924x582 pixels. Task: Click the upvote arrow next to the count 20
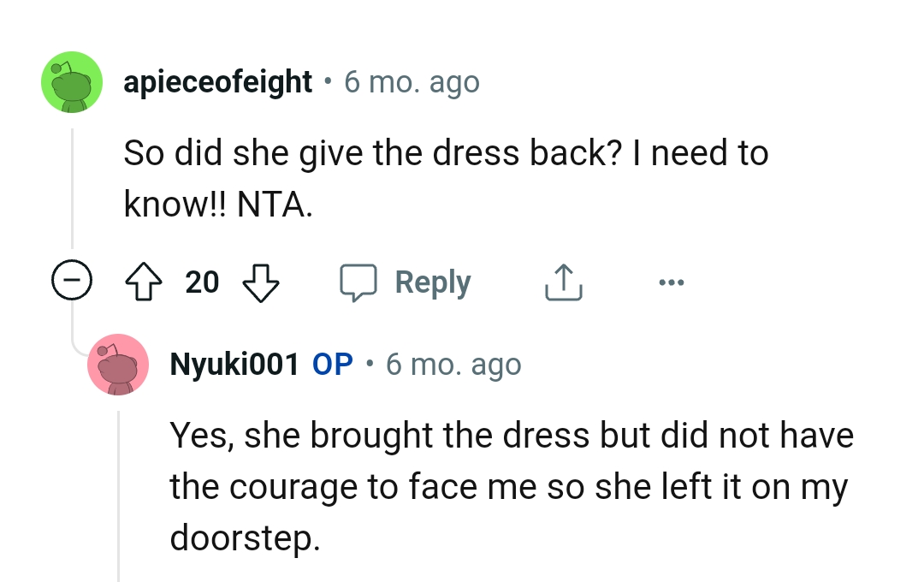click(x=144, y=281)
